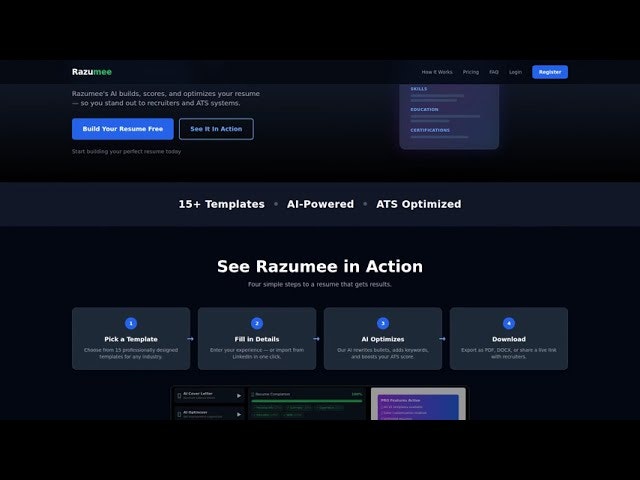Viewport: 640px width, 480px height.
Task: Click the 'ATS Optimized' text
Action: tap(419, 204)
